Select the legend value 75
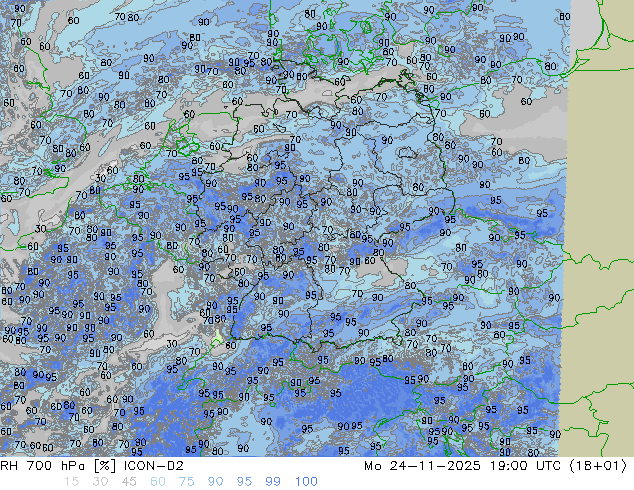 pos(186,482)
